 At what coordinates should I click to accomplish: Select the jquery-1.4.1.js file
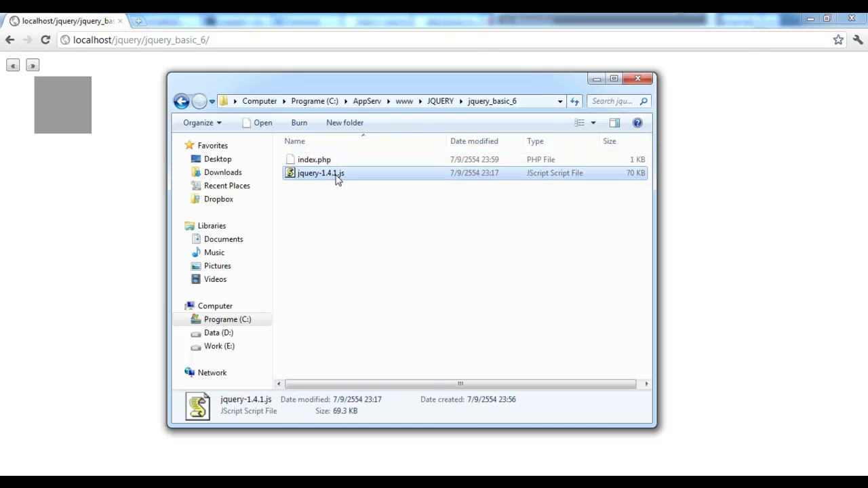[x=465, y=173]
